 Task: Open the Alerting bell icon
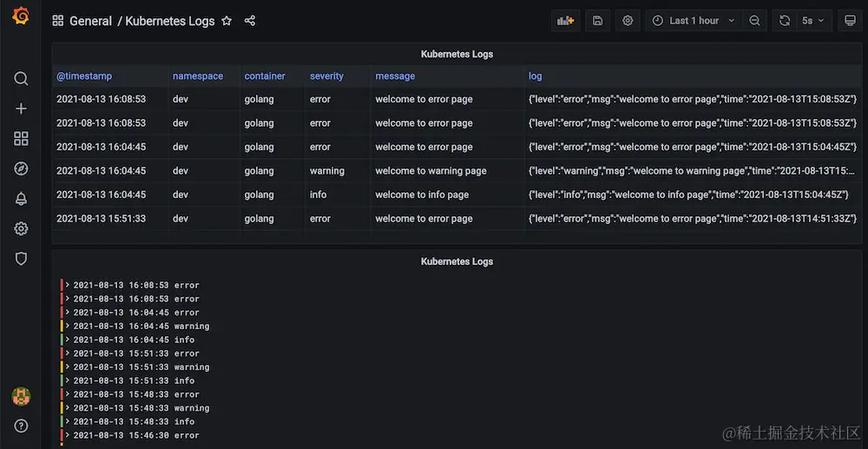[21, 199]
